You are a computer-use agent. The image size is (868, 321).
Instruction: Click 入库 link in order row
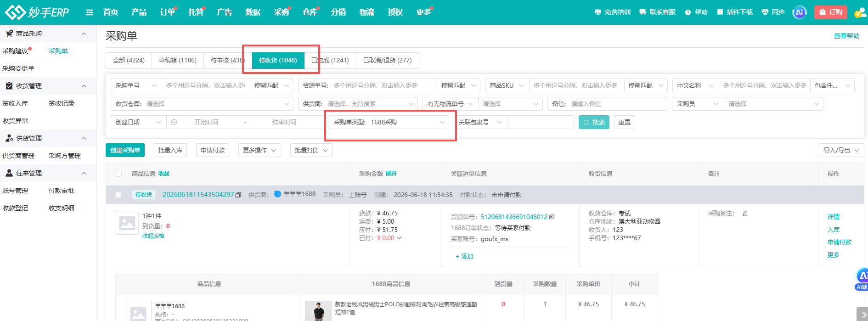[834, 230]
